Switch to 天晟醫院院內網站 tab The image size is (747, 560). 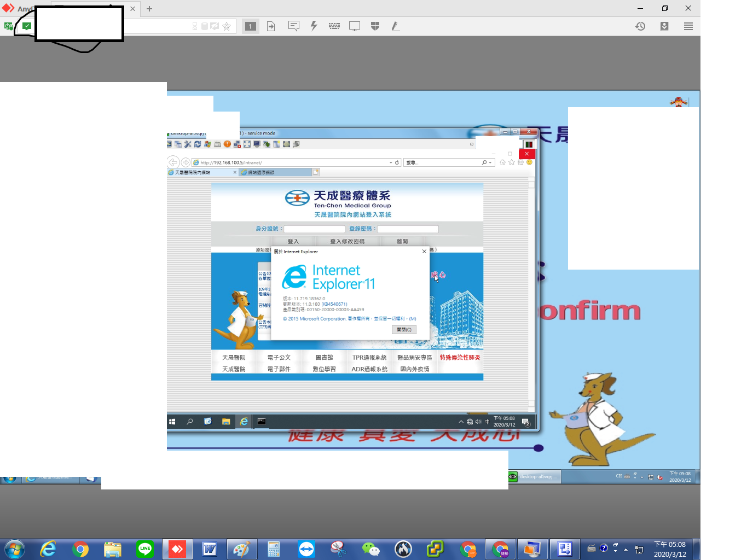[x=202, y=172]
